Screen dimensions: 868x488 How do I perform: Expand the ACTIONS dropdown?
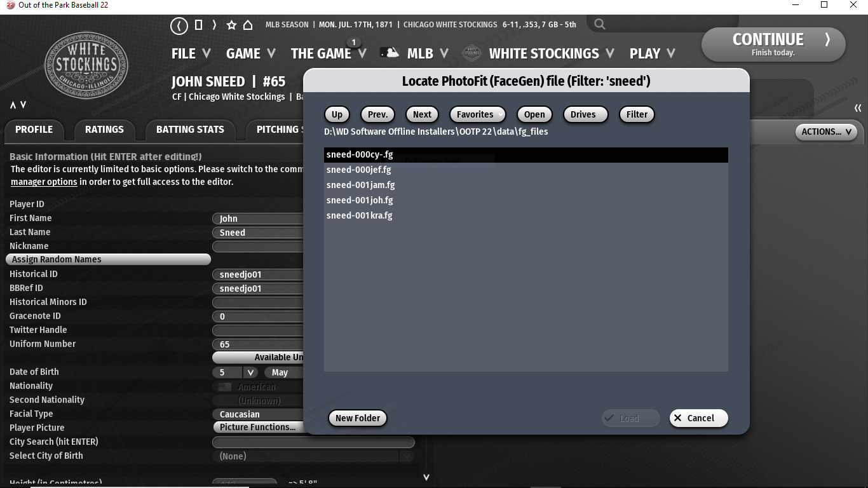(825, 132)
